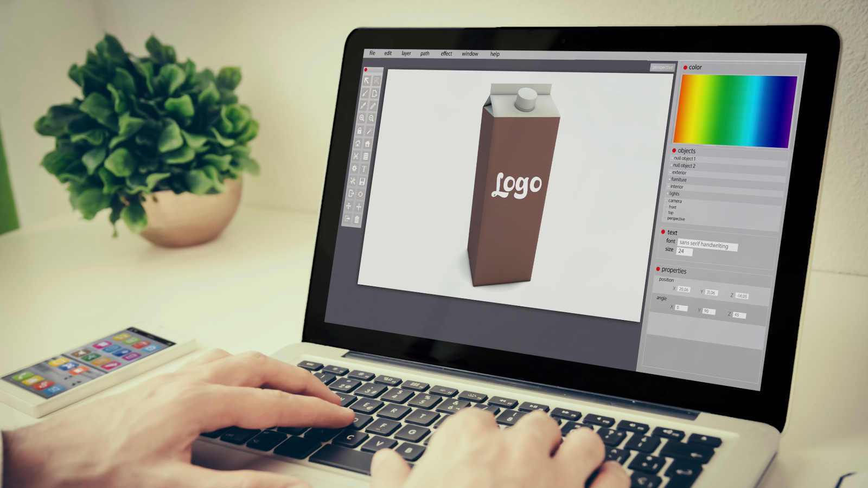The height and width of the screenshot is (488, 868).
Task: Toggle the red dot beside properties panel
Action: (658, 269)
